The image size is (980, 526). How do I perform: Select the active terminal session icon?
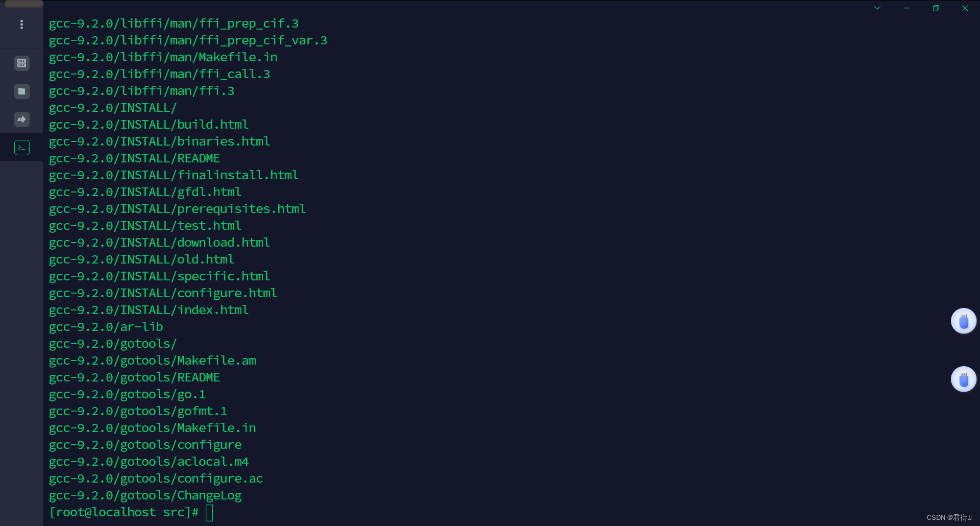[x=21, y=148]
